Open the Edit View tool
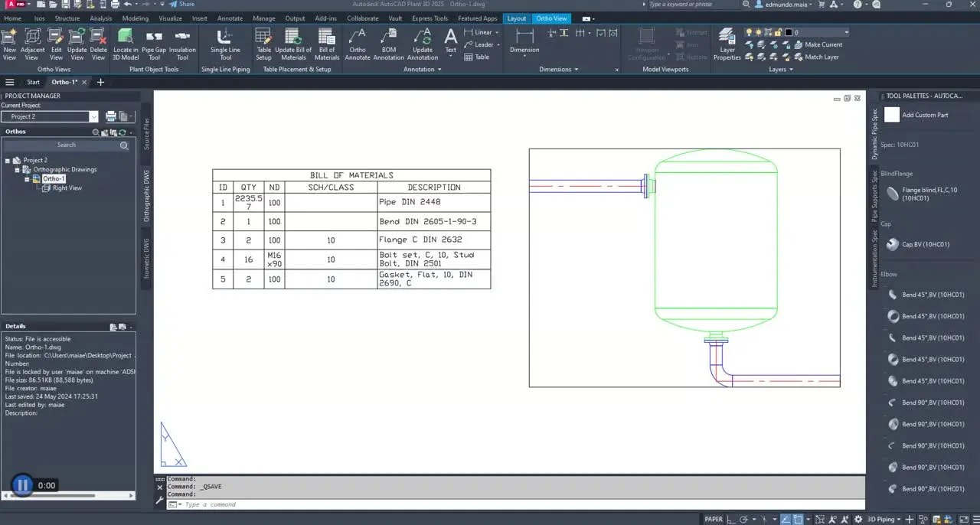This screenshot has height=525, width=980. click(57, 44)
